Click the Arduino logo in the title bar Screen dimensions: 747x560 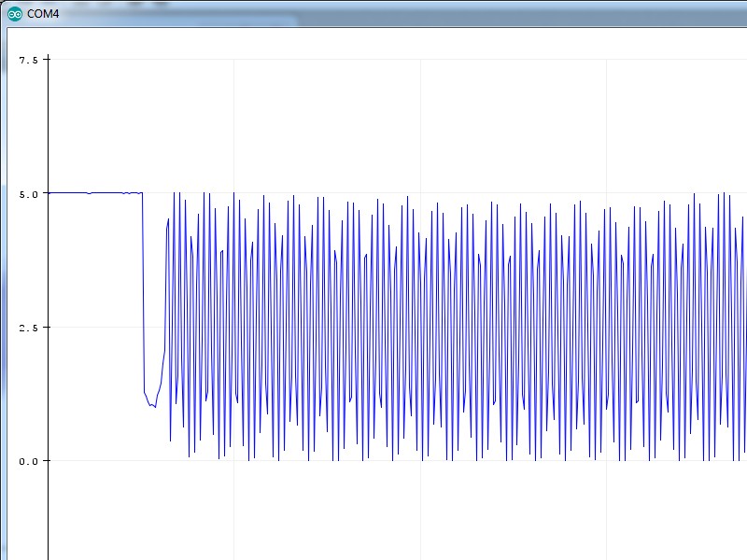click(15, 14)
